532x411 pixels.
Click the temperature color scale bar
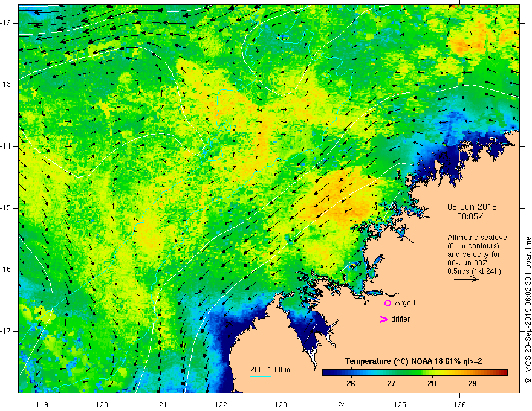415,373
